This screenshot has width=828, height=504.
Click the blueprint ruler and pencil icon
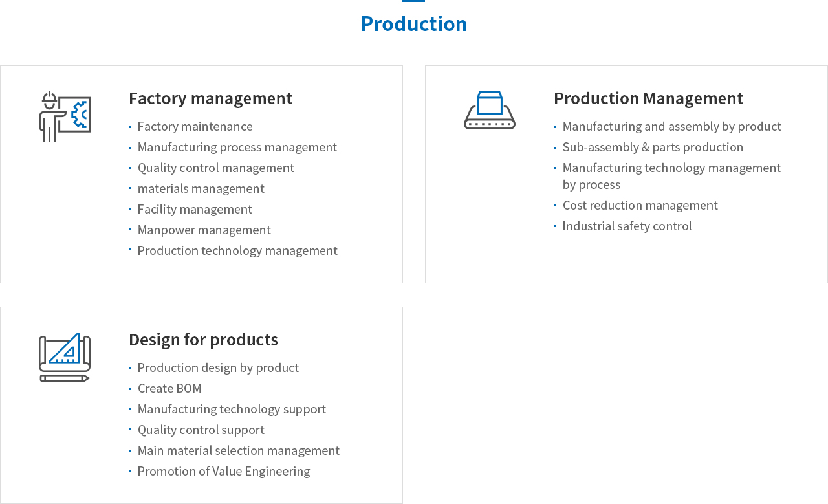(65, 357)
